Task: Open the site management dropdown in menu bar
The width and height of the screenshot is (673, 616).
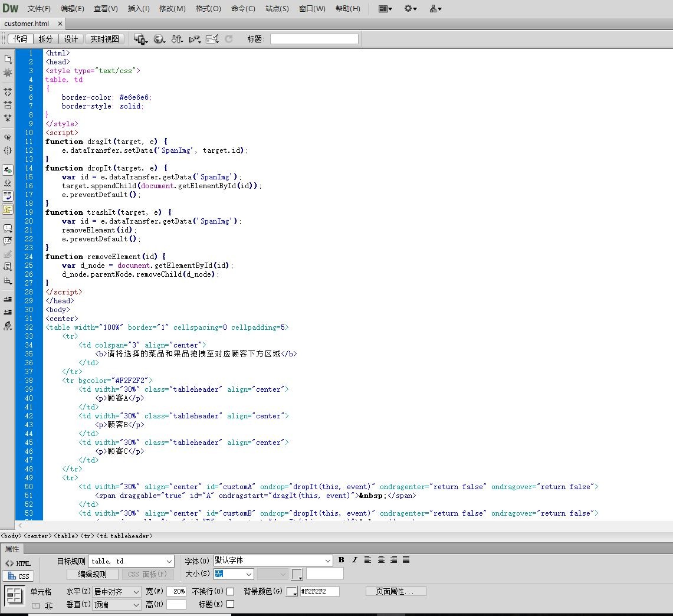Action: pyautogui.click(x=436, y=9)
